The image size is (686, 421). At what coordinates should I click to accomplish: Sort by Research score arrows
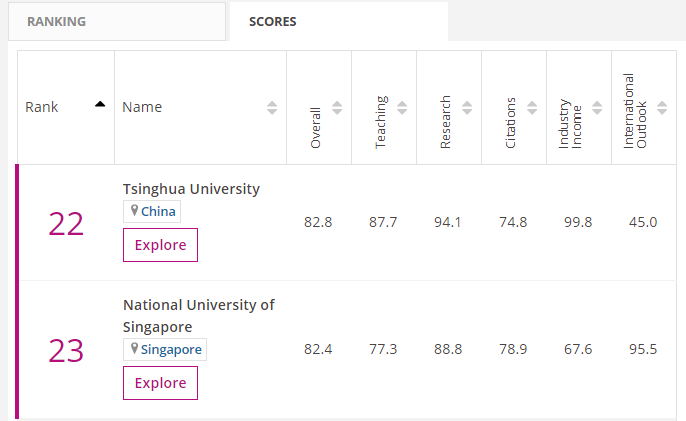pos(467,108)
